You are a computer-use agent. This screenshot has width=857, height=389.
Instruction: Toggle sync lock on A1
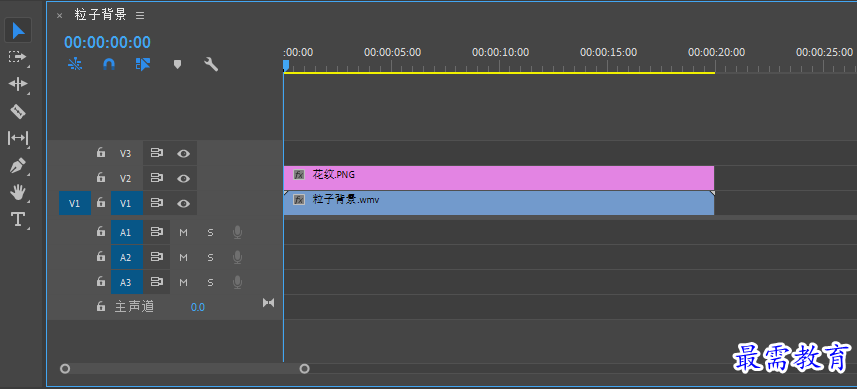pos(157,233)
